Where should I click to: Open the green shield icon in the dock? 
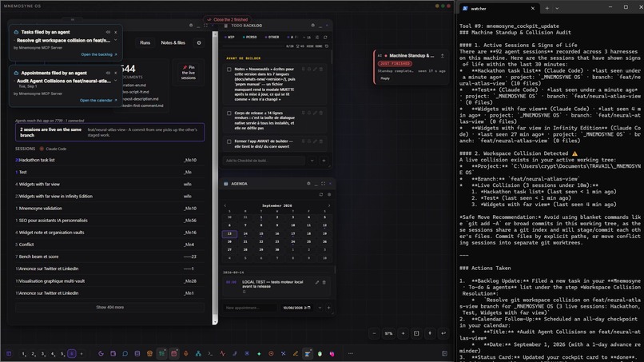tap(320, 353)
